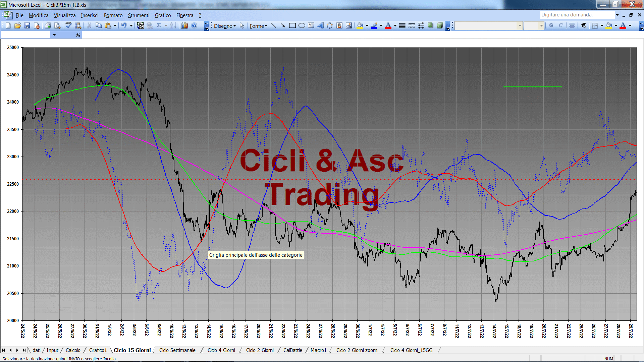Go to last sheet with tab scroll button
Image resolution: width=644 pixels, height=362 pixels.
coord(24,350)
